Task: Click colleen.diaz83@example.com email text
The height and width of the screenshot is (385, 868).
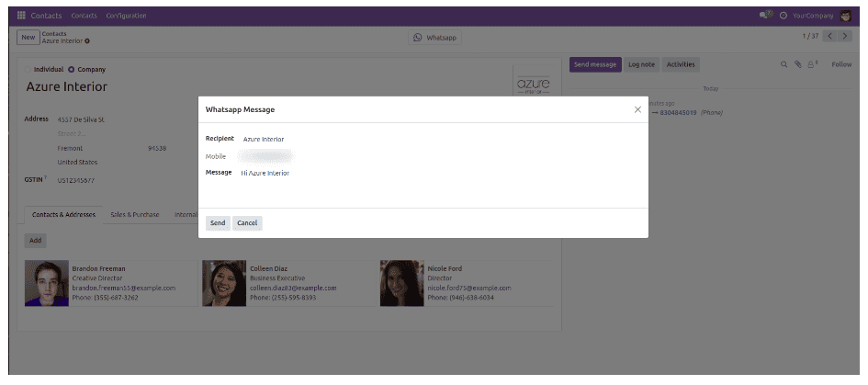Action: tap(293, 288)
